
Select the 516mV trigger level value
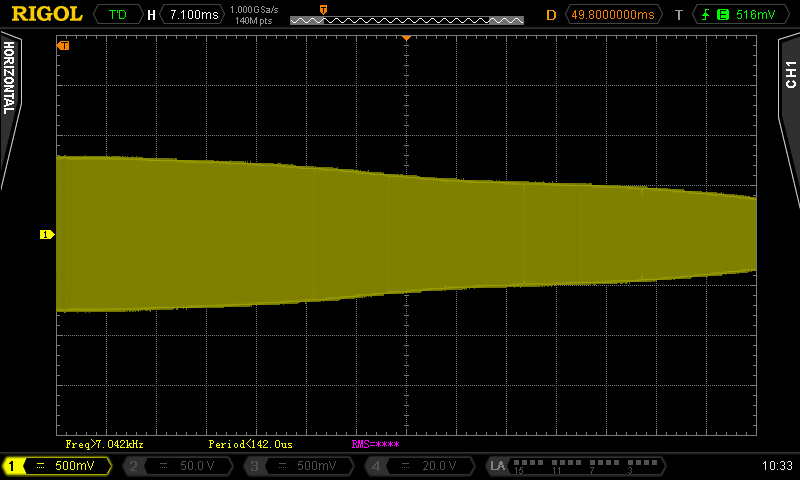(x=756, y=14)
